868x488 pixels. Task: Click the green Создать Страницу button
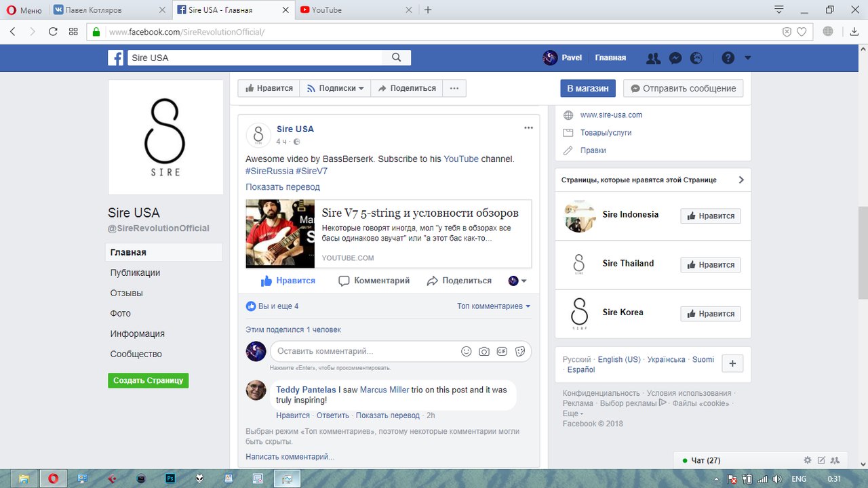pos(148,380)
